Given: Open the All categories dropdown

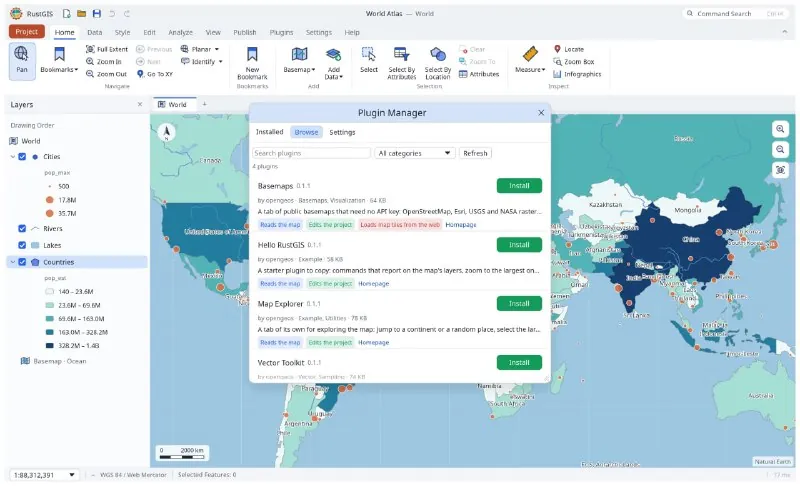Looking at the screenshot, I should tap(414, 153).
